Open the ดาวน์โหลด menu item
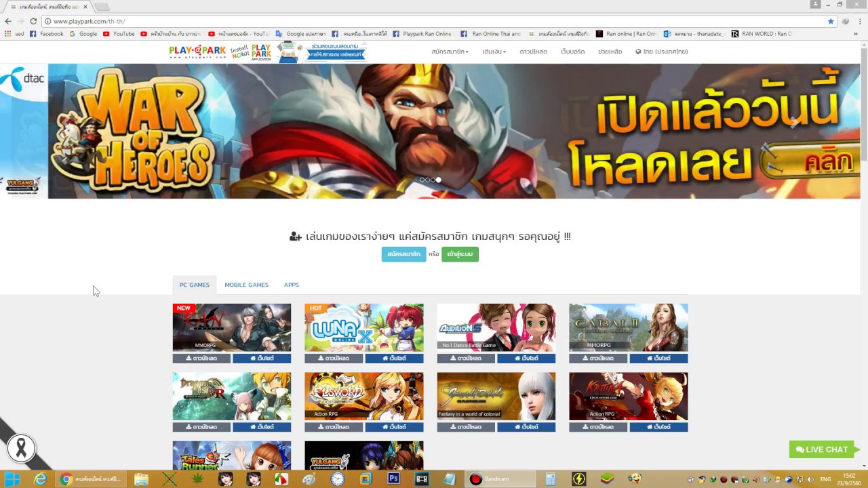This screenshot has height=488, width=868. (x=533, y=52)
